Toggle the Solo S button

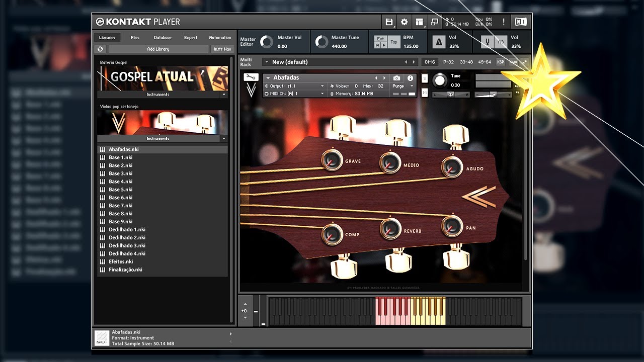pos(425,78)
